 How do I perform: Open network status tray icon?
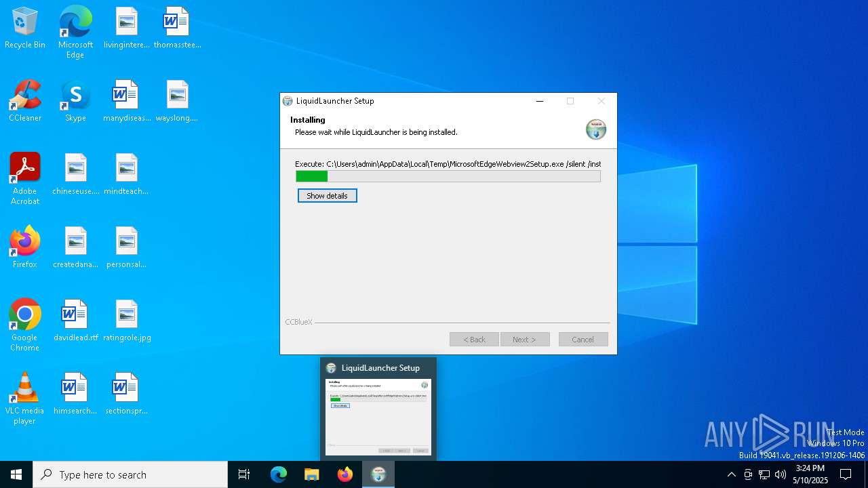point(764,474)
